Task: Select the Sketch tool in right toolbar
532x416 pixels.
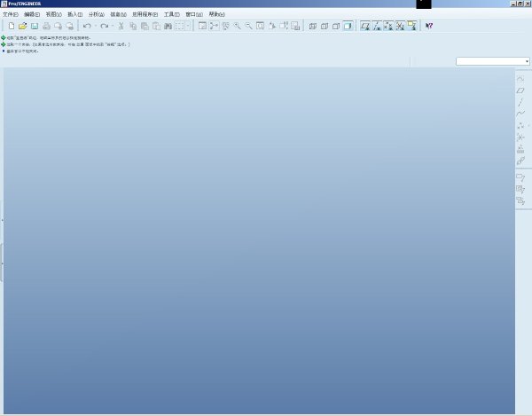Action: click(x=520, y=79)
